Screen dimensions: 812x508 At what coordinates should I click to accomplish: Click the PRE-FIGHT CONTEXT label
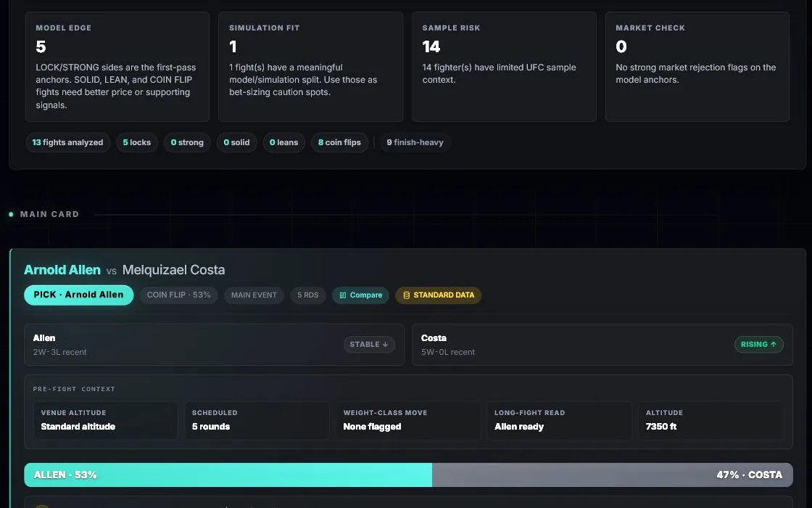tap(74, 389)
